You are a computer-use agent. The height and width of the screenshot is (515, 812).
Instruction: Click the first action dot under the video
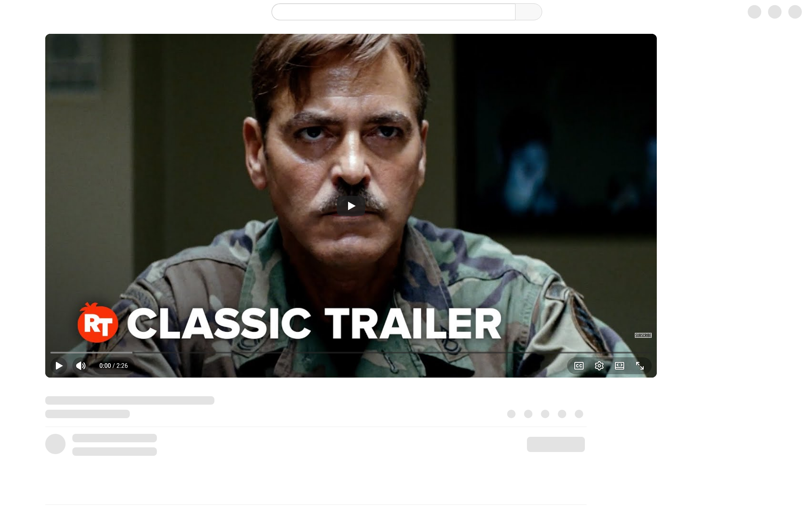click(511, 414)
